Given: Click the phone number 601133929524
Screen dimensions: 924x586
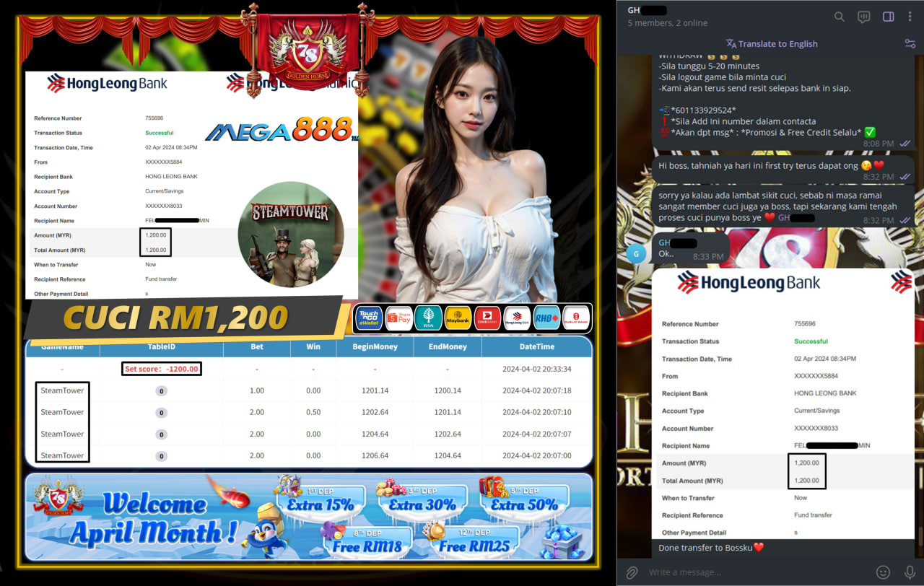Looking at the screenshot, I should click(x=704, y=110).
